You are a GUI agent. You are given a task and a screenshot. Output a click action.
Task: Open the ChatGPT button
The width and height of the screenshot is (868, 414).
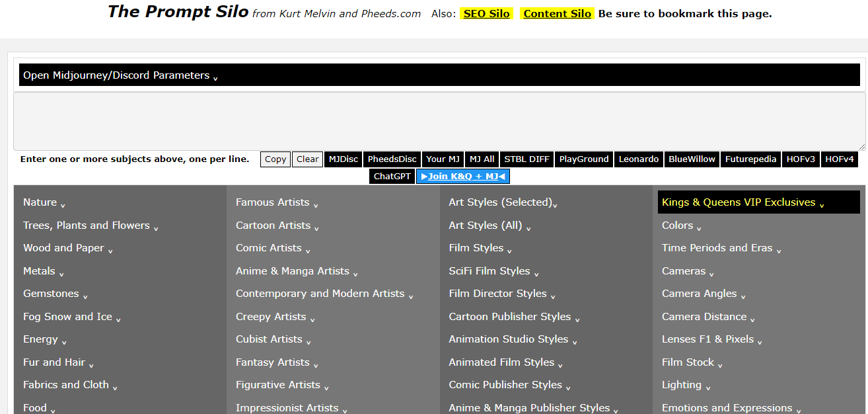click(x=392, y=176)
